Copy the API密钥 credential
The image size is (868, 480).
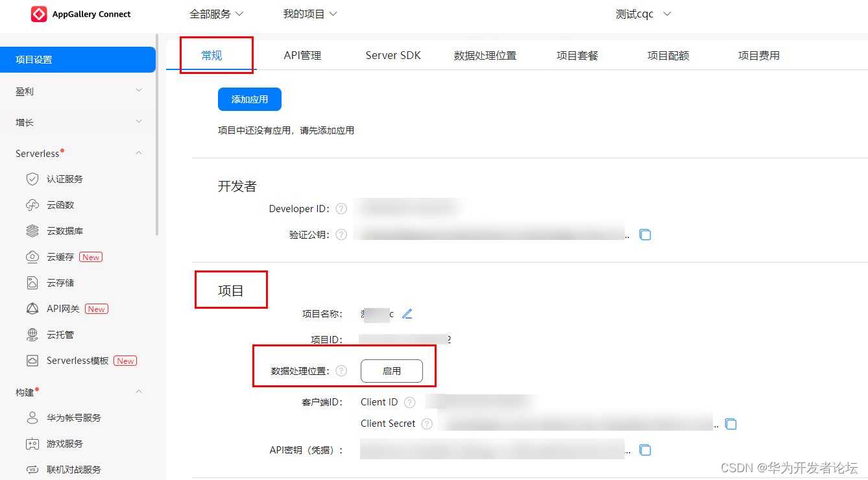coord(645,450)
